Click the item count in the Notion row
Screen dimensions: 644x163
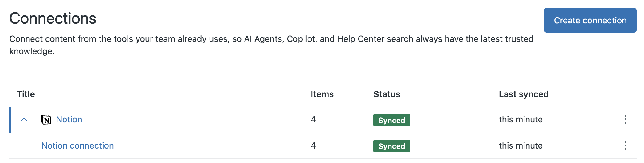point(313,119)
